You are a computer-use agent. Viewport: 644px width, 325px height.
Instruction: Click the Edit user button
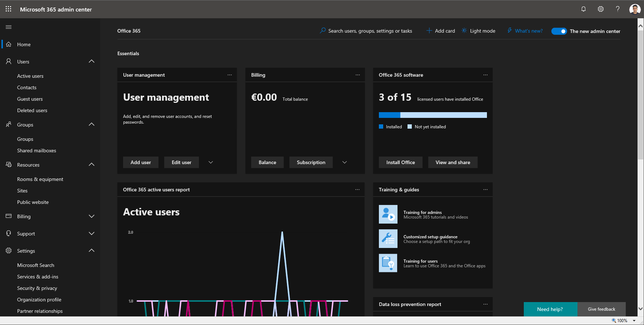[181, 162]
